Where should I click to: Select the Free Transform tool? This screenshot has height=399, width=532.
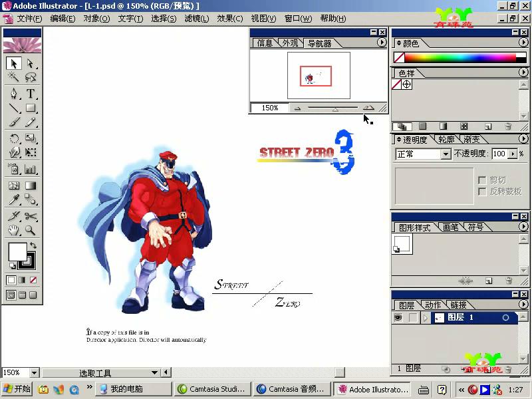tap(31, 152)
